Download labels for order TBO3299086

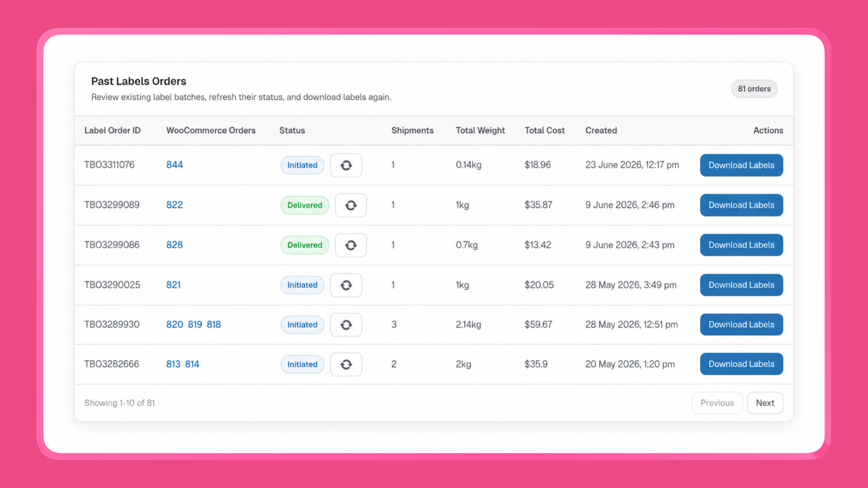(x=741, y=245)
